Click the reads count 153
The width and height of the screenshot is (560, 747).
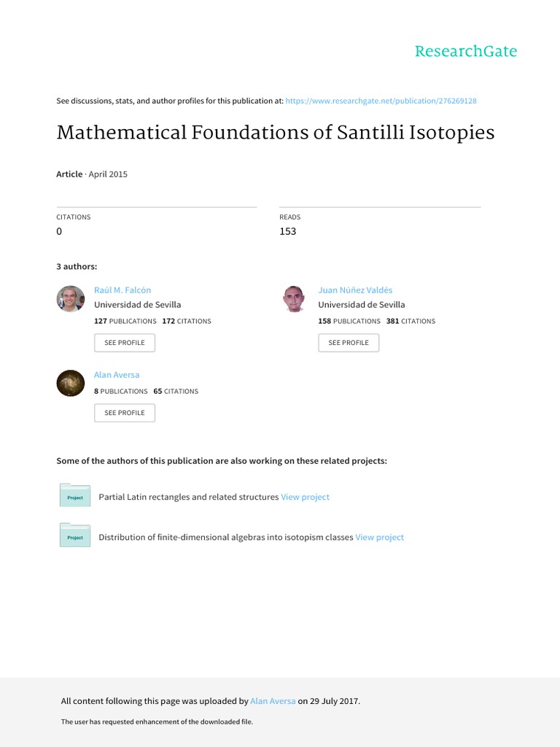[288, 231]
